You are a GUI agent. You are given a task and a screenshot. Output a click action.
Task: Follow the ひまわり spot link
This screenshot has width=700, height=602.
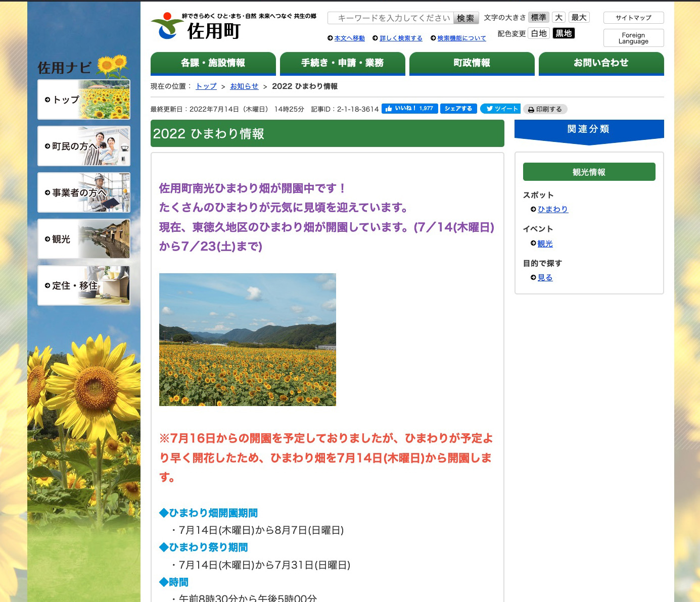pos(552,209)
